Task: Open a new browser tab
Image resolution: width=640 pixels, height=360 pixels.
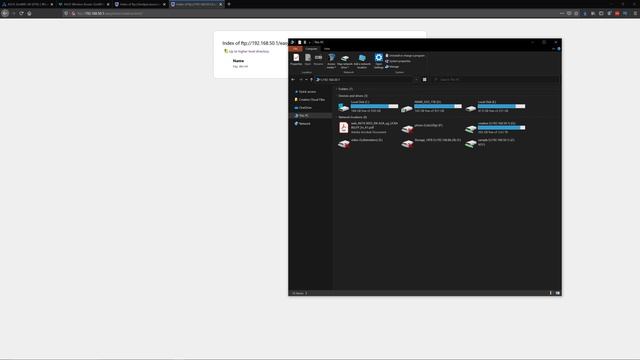Action: tap(229, 4)
